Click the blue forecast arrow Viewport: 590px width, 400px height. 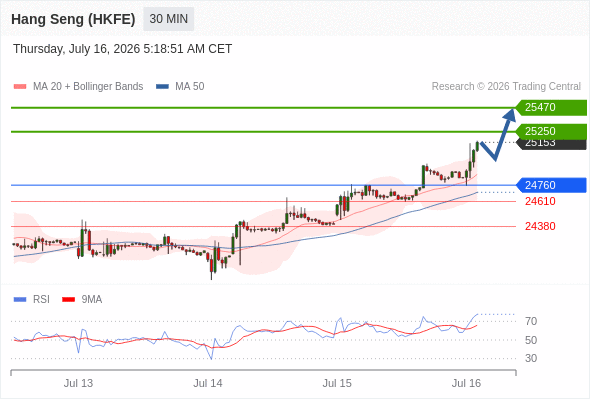click(499, 134)
